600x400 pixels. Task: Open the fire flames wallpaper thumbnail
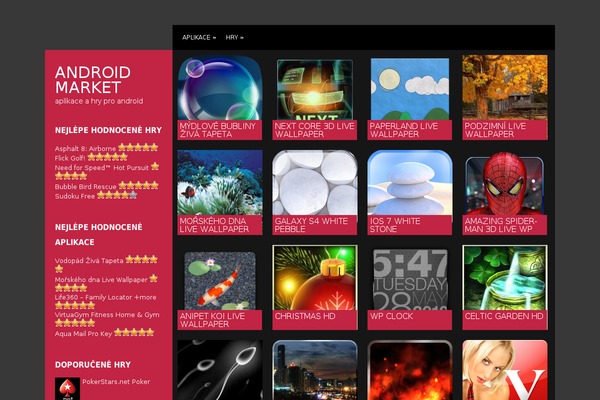[x=410, y=370]
